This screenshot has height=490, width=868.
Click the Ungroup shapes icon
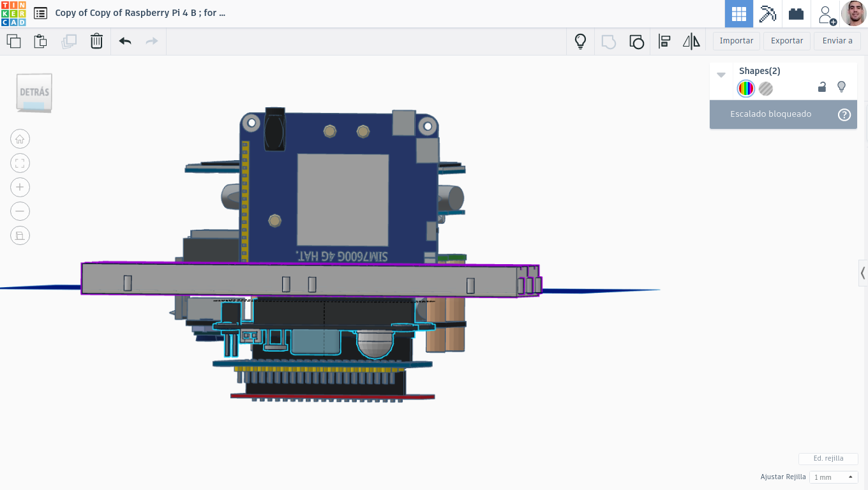(636, 41)
